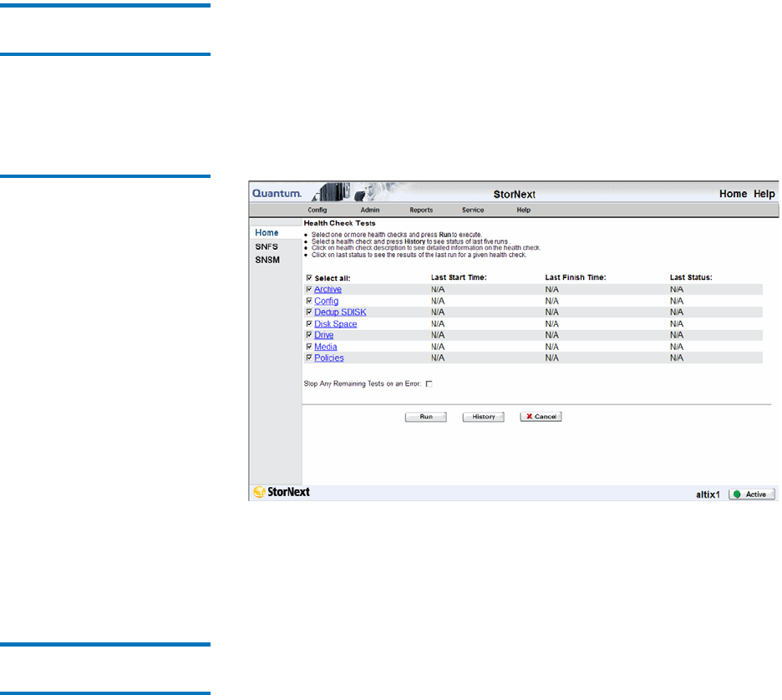Enable Stop Any Remaining Tests on Error
Viewport: 782px width, 700px height.
[x=429, y=384]
